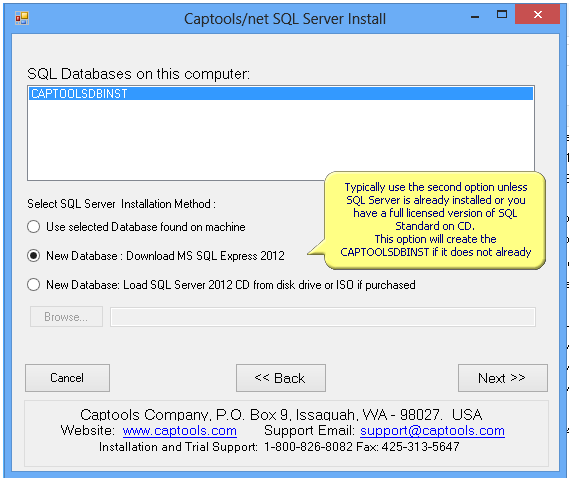The height and width of the screenshot is (478, 569).
Task: Click the SQL Databases on this computer label
Action: [x=139, y=74]
